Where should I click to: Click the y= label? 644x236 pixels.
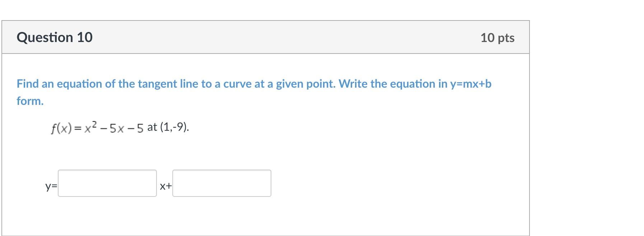51,186
